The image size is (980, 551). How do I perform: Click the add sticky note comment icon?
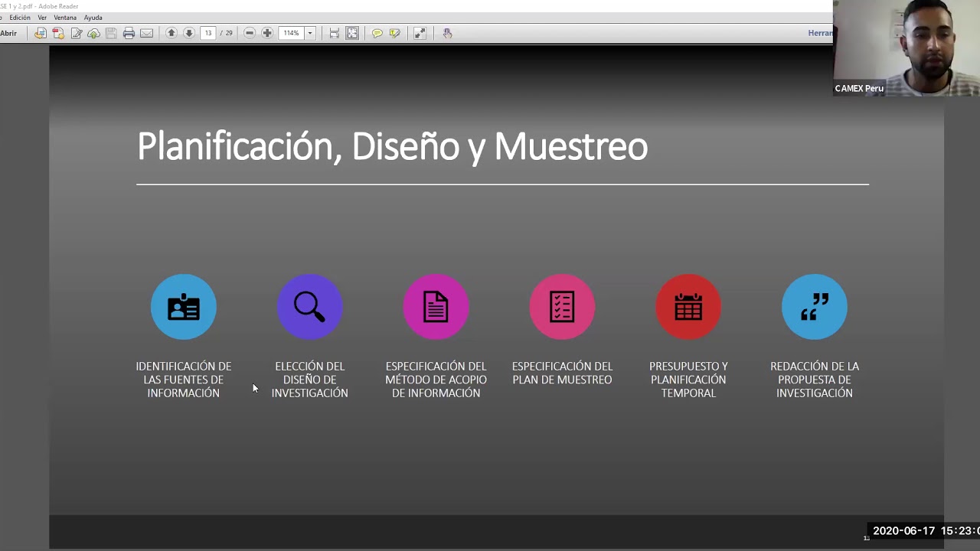pyautogui.click(x=377, y=33)
